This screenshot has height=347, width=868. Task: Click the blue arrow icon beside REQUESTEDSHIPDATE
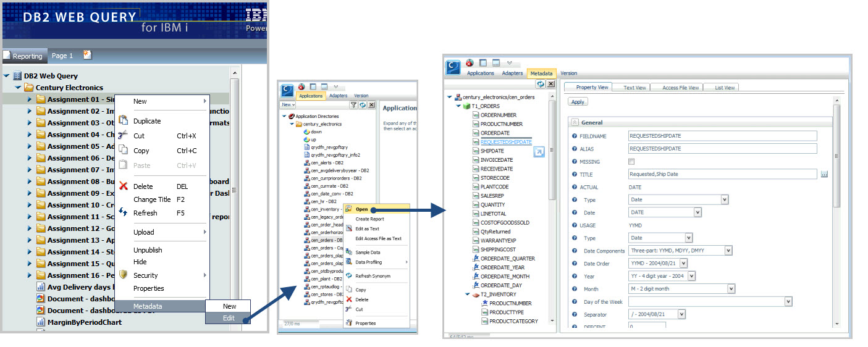(539, 152)
